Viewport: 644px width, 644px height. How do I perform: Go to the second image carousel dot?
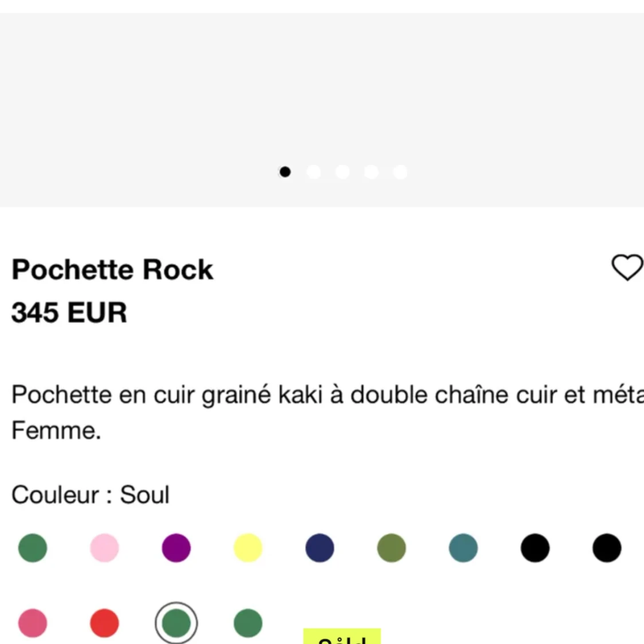pos(314,172)
